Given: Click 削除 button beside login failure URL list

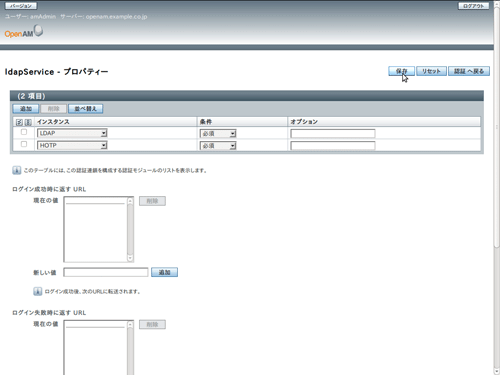Looking at the screenshot, I should (152, 324).
